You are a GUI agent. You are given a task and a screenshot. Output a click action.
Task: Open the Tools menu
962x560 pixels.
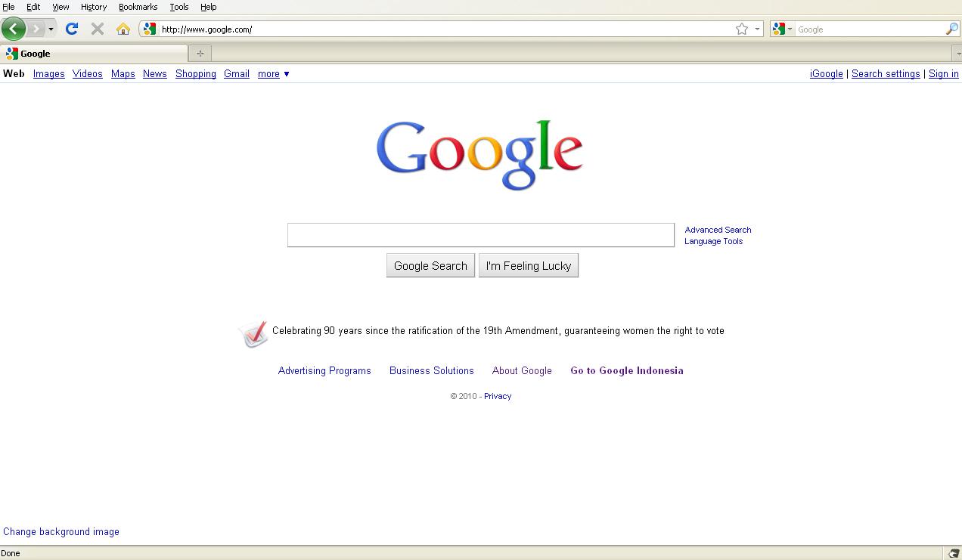tap(179, 7)
